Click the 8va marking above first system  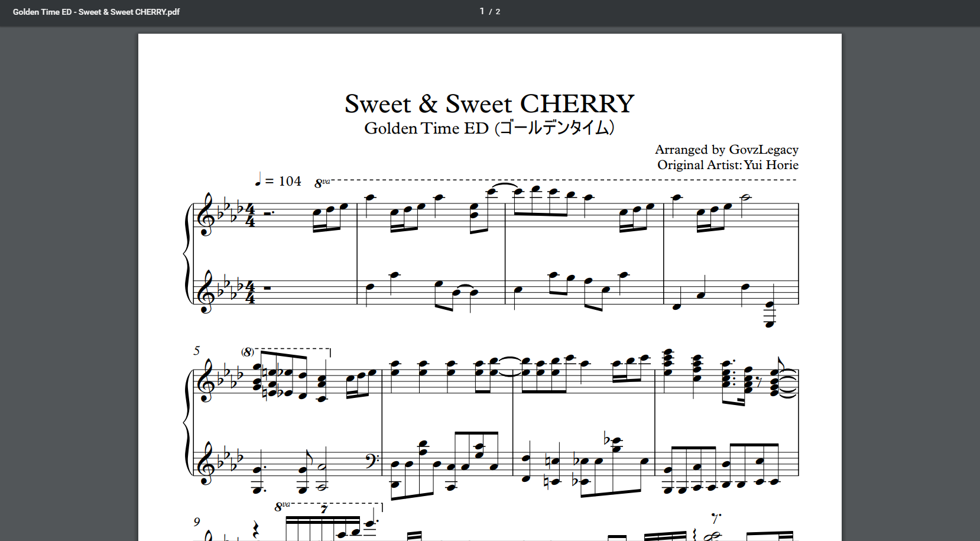pos(322,183)
